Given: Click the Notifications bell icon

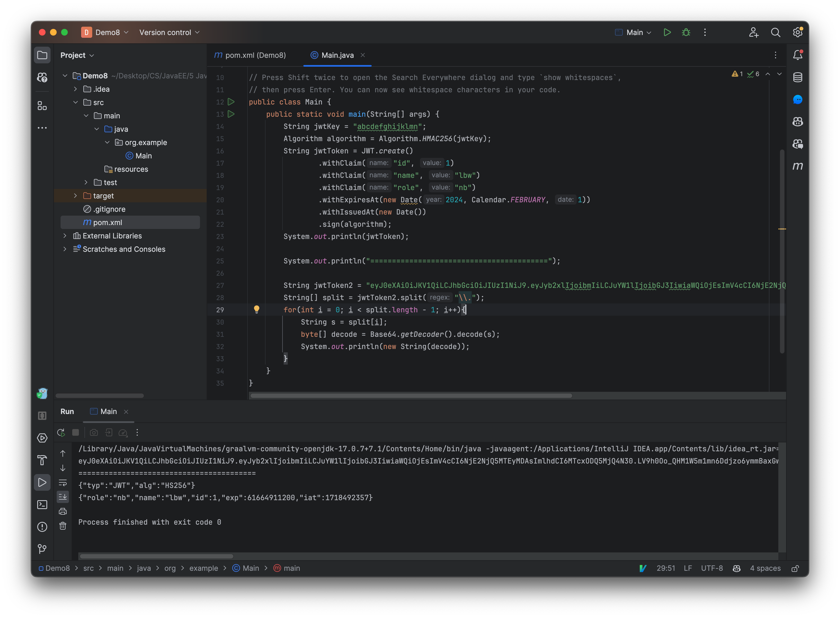Looking at the screenshot, I should (x=798, y=55).
